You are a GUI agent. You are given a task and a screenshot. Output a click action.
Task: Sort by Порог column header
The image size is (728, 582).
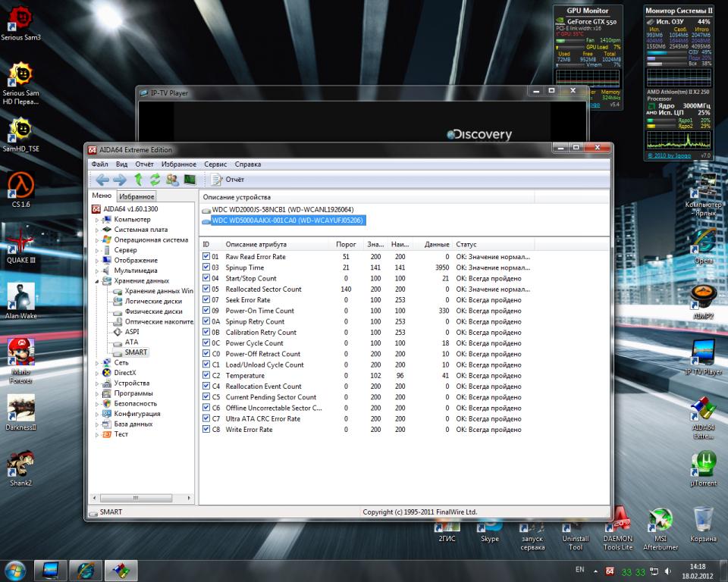(x=346, y=244)
